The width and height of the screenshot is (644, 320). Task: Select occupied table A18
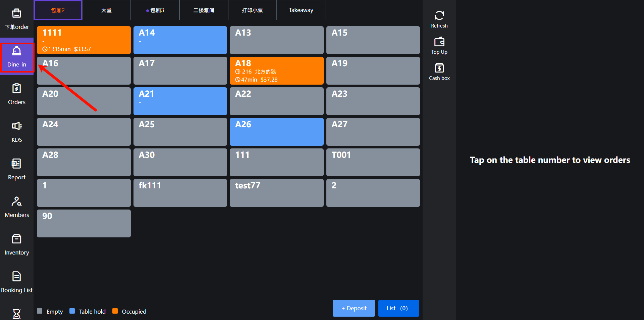pyautogui.click(x=276, y=71)
